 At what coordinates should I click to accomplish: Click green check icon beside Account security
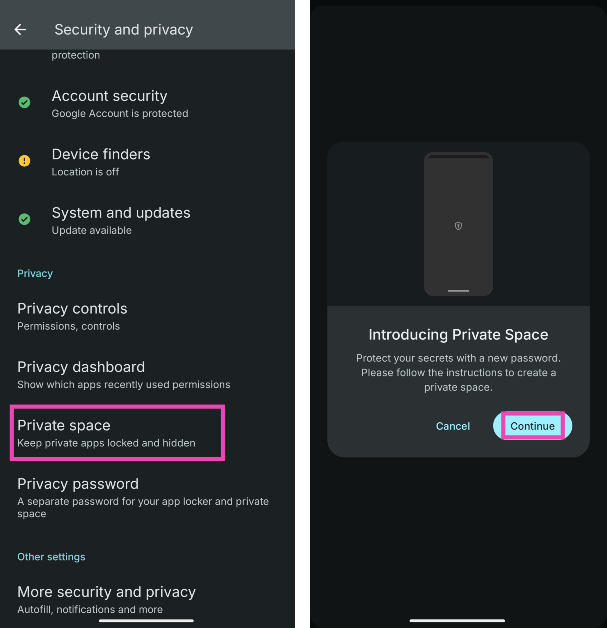pyautogui.click(x=25, y=103)
